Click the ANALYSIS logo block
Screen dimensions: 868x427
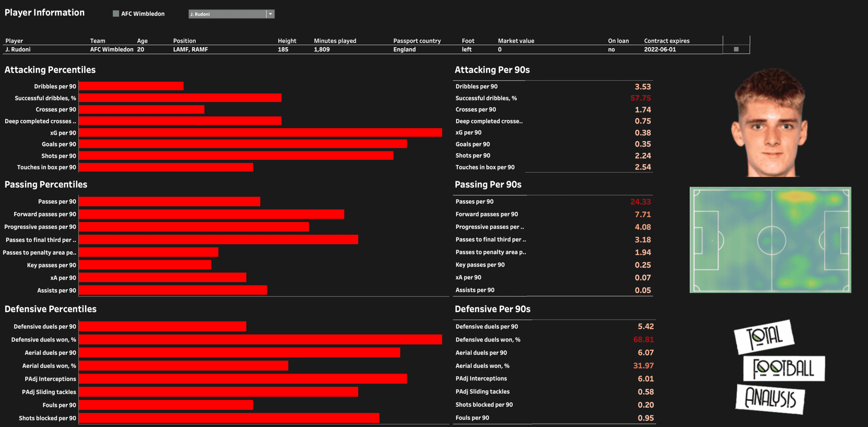point(770,399)
